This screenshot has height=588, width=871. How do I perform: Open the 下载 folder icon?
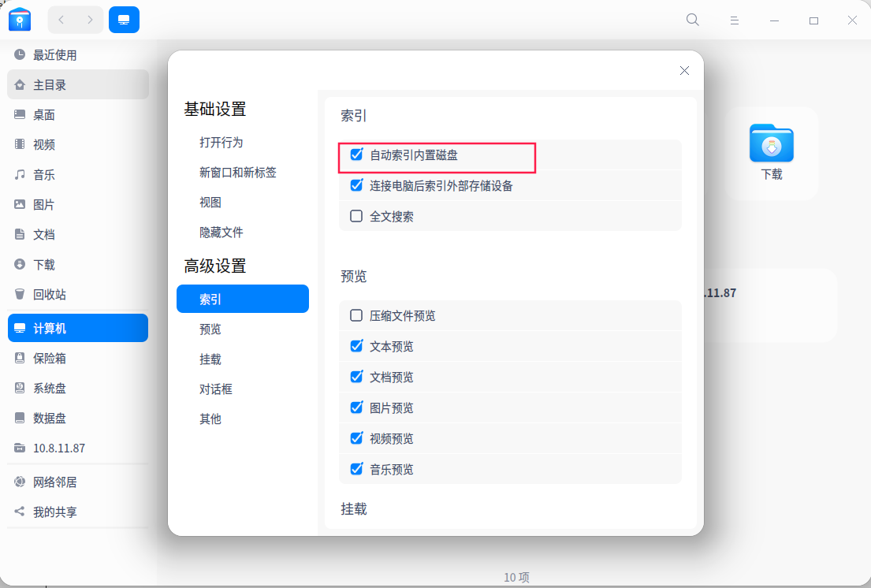click(x=771, y=144)
